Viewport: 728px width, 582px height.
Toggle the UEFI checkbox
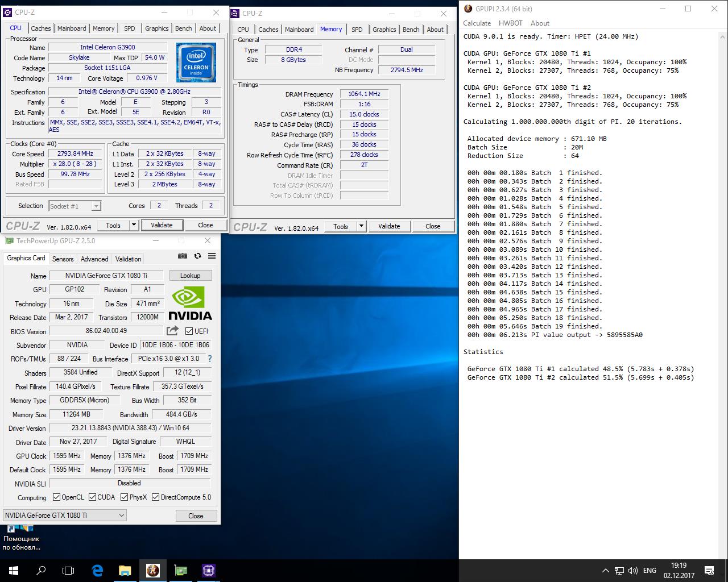(189, 331)
